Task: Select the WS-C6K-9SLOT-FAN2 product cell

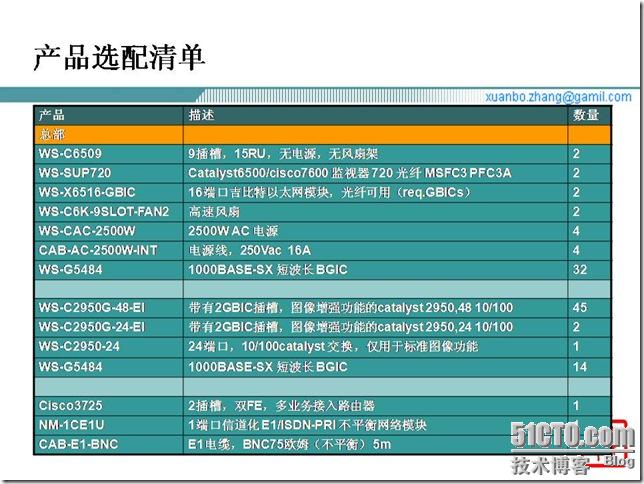Action: [108, 212]
